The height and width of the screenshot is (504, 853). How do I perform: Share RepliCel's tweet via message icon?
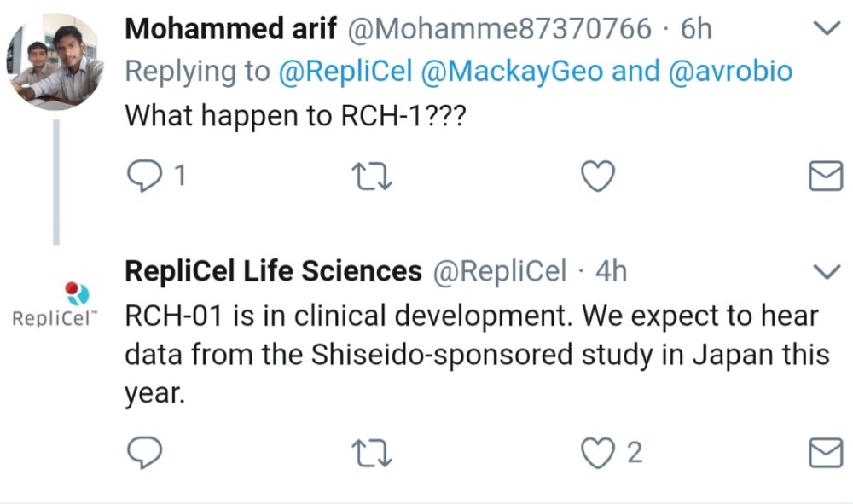pos(825,454)
